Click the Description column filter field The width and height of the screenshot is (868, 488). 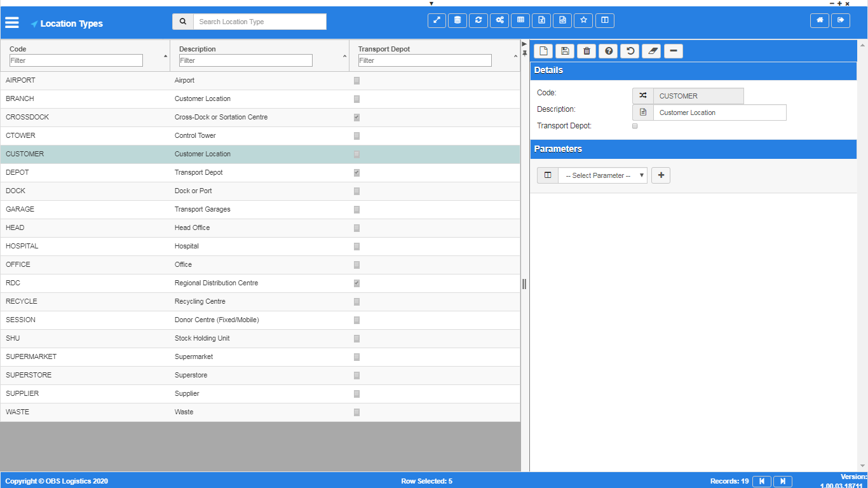pos(246,60)
